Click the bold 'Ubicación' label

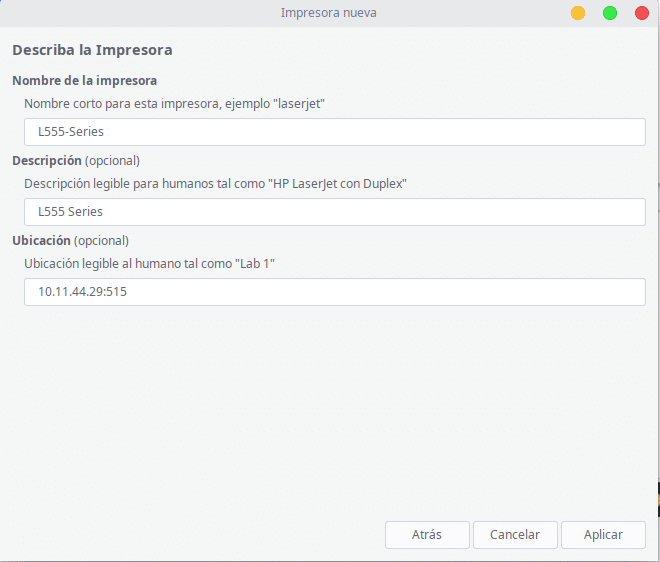click(x=41, y=240)
